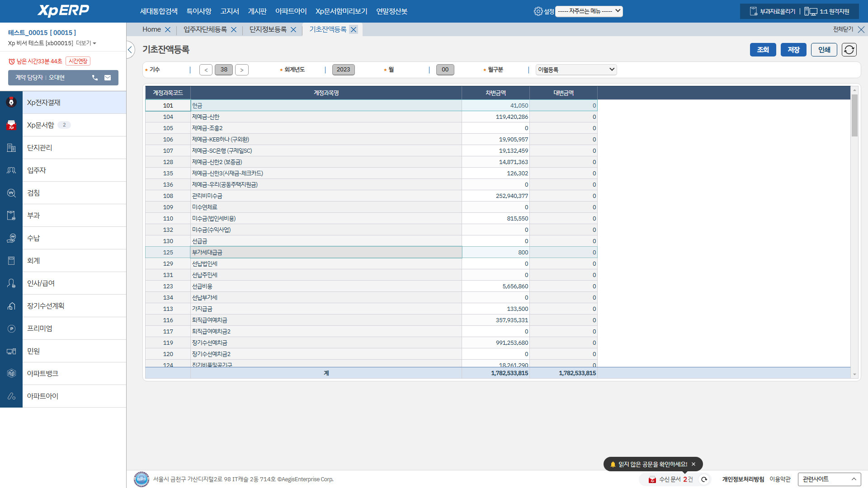Select the 제예금-신한 row name
Image resolution: width=868 pixels, height=488 pixels.
coord(326,117)
